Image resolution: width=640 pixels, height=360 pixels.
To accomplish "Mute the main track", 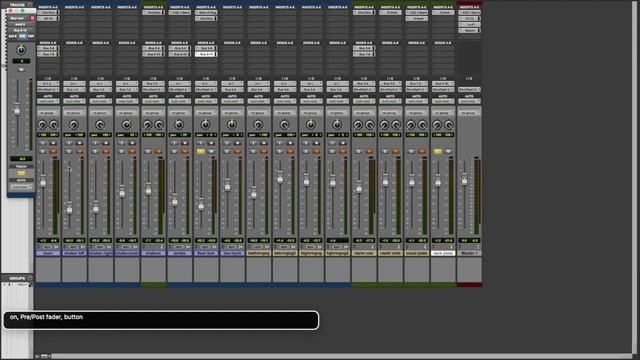I will 53,152.
